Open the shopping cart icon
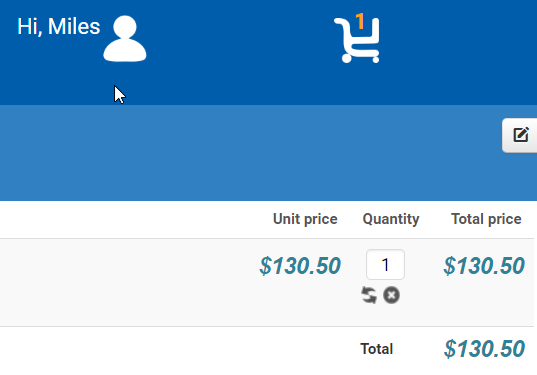 coord(357,40)
